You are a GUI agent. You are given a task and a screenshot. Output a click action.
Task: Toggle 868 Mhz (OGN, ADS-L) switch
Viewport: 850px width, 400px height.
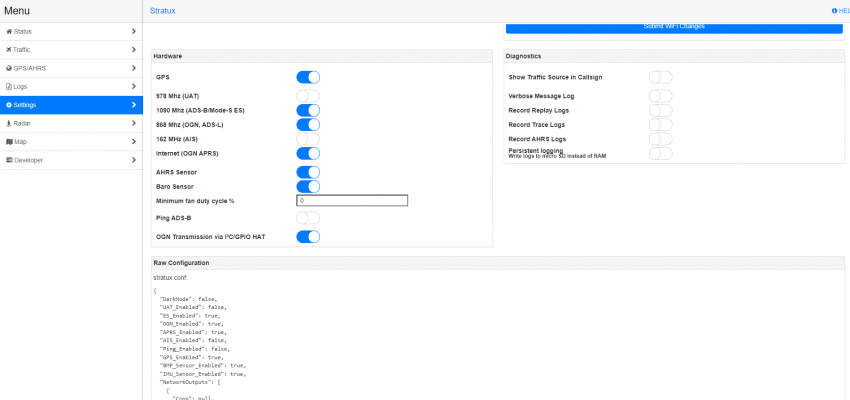(x=308, y=125)
